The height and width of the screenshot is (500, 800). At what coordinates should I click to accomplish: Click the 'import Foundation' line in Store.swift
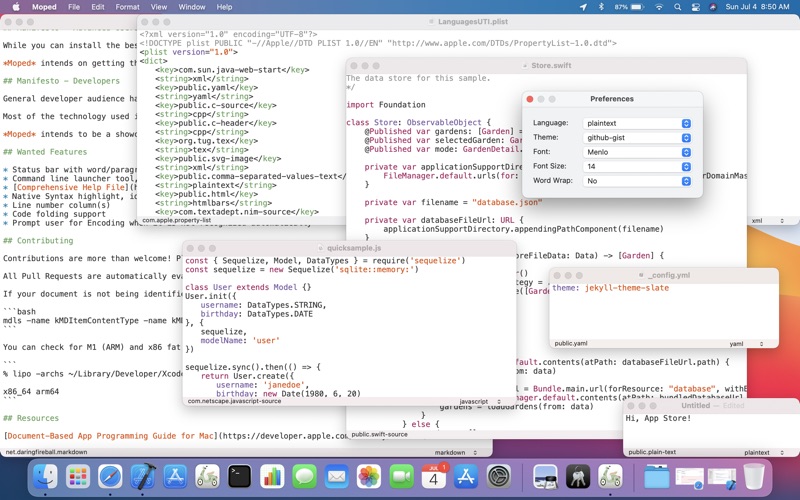click(386, 105)
